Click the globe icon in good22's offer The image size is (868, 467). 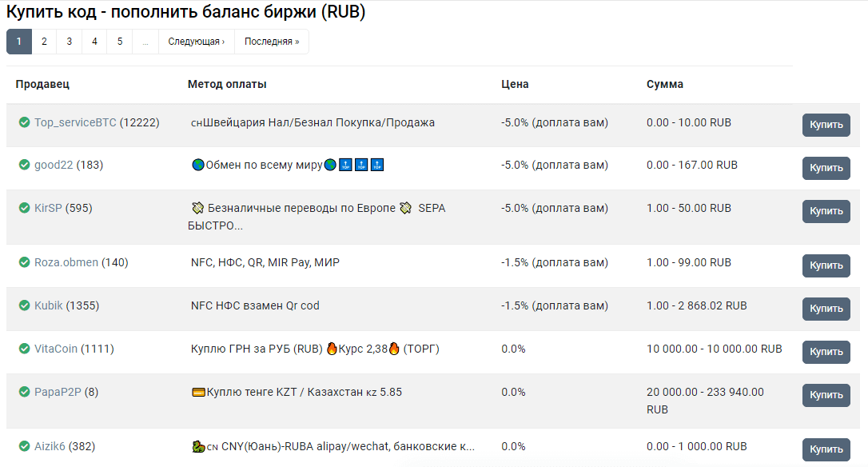[198, 165]
